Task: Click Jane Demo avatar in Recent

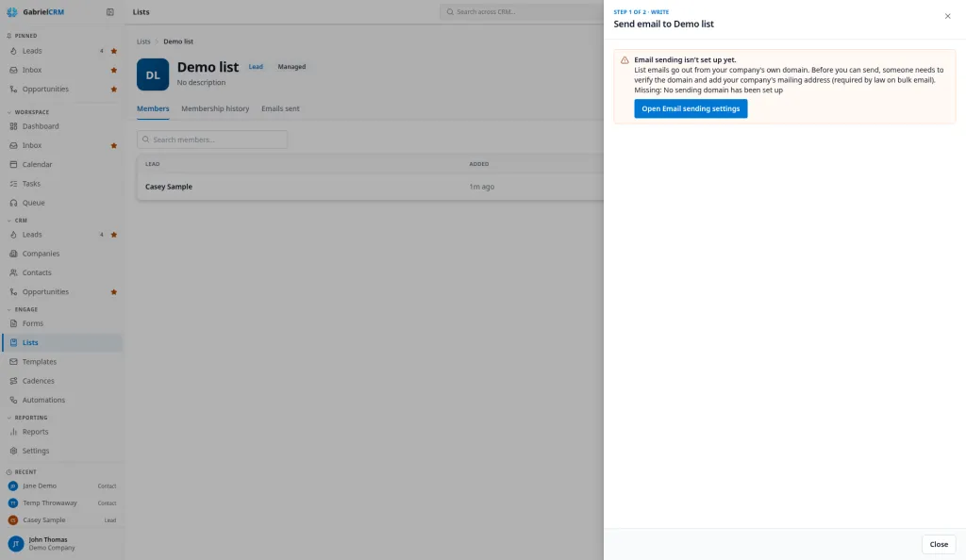Action: [x=13, y=486]
